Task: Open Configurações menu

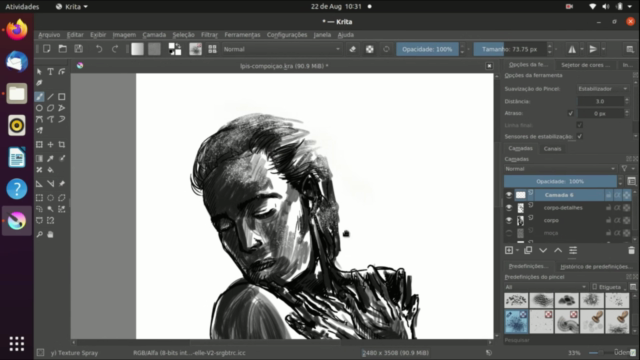Action: tap(287, 35)
